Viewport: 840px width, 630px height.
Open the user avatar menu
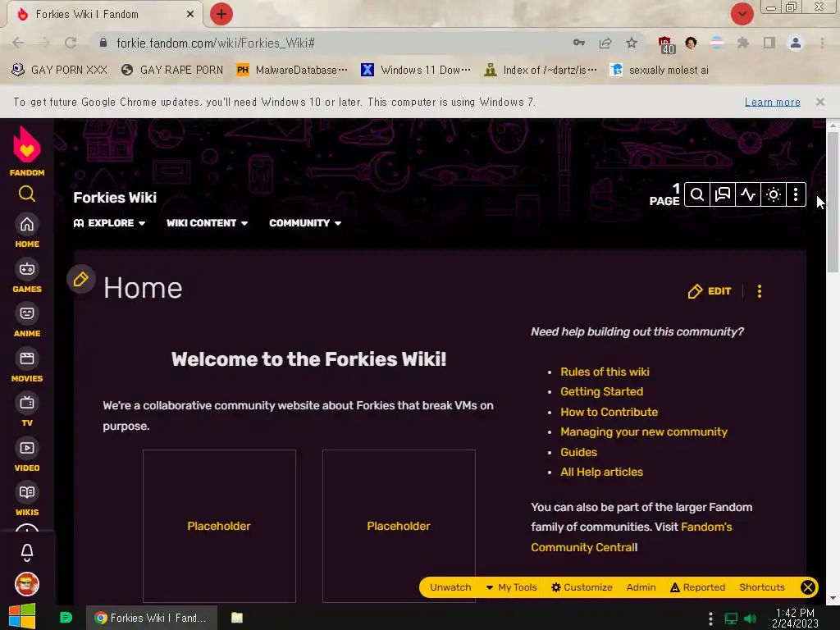[x=27, y=584]
